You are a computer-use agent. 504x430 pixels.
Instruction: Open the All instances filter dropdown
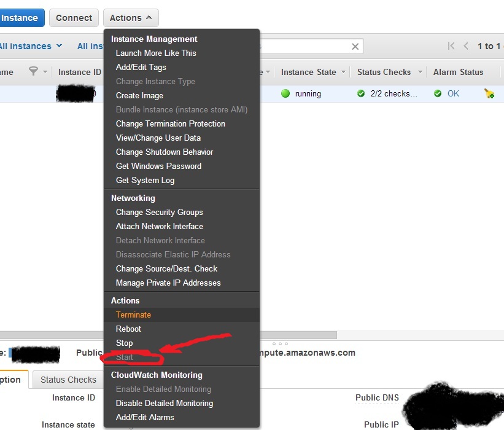click(31, 46)
